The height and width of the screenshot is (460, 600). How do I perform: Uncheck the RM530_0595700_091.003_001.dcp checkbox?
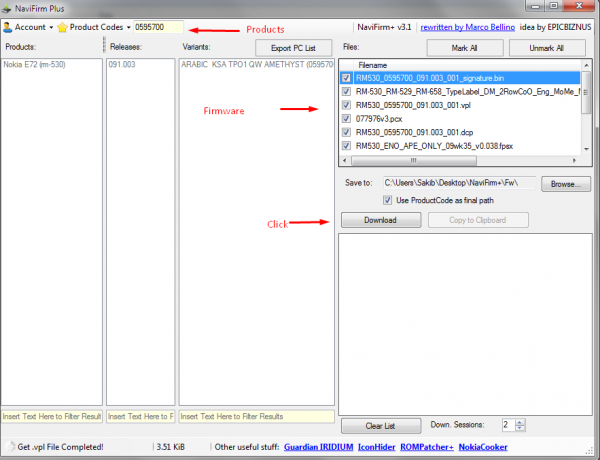pyautogui.click(x=346, y=132)
